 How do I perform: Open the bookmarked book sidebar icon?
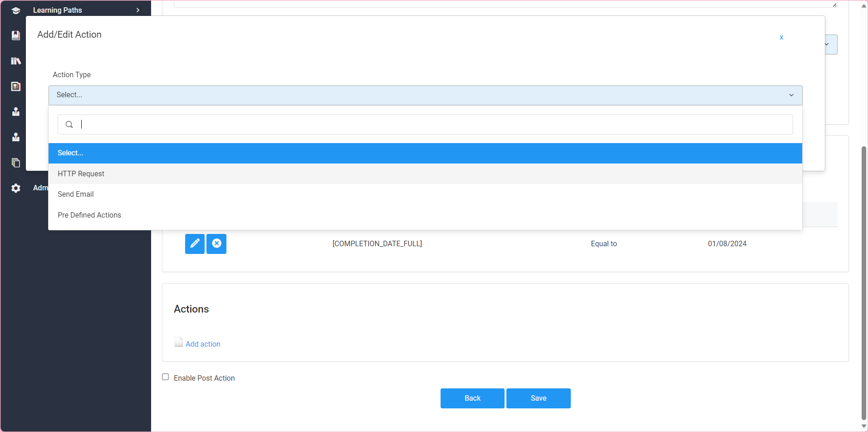pyautogui.click(x=16, y=35)
